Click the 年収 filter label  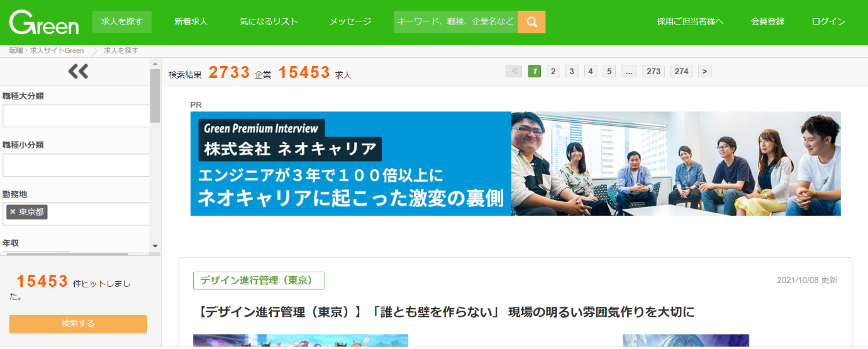click(x=11, y=243)
